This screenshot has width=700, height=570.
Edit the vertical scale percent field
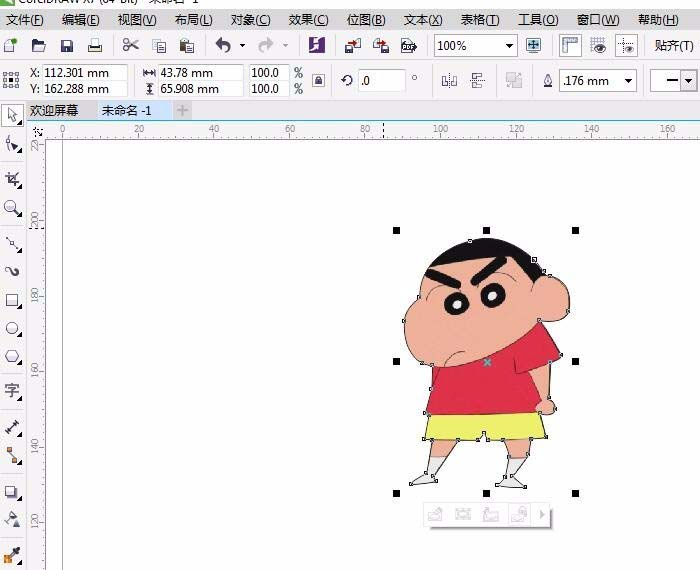(269, 88)
